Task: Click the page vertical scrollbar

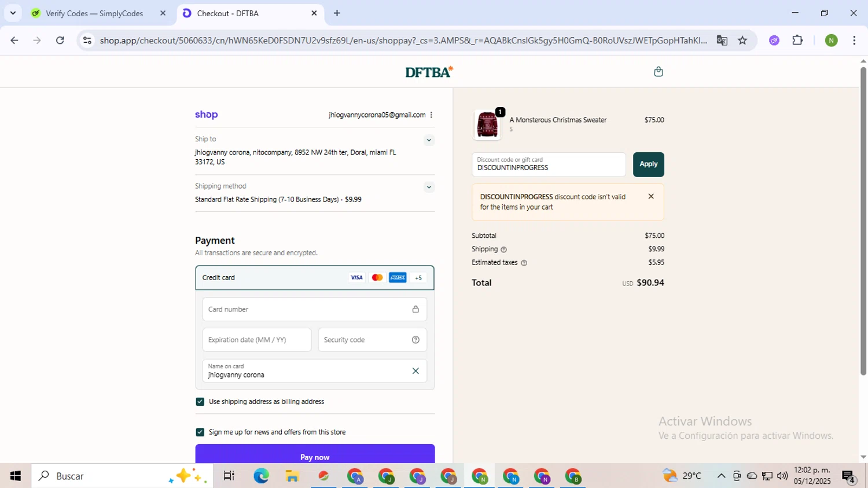Action: pyautogui.click(x=863, y=220)
